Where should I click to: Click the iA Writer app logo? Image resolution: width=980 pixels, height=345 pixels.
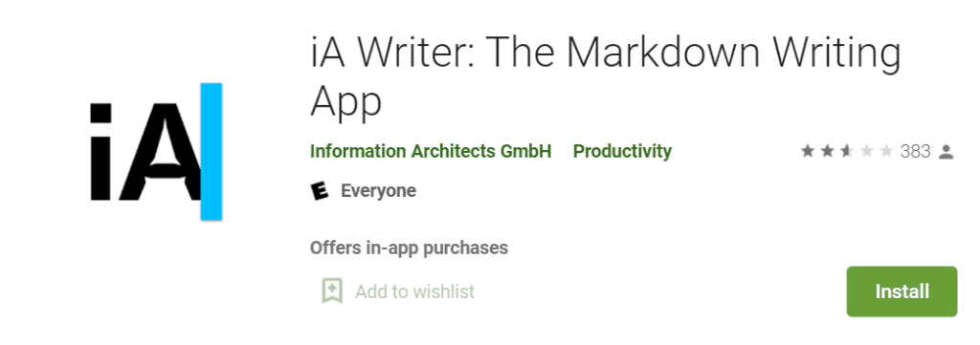156,152
